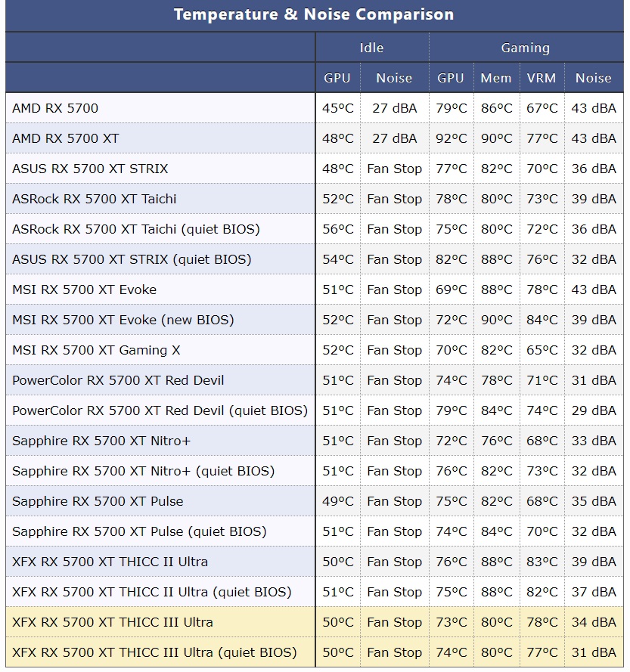Viewport: 630px width, 672px height.
Task: Select 'Sapphire RX 5700 XT Nitro+ (quiet BIOS)' name
Action: 143,471
